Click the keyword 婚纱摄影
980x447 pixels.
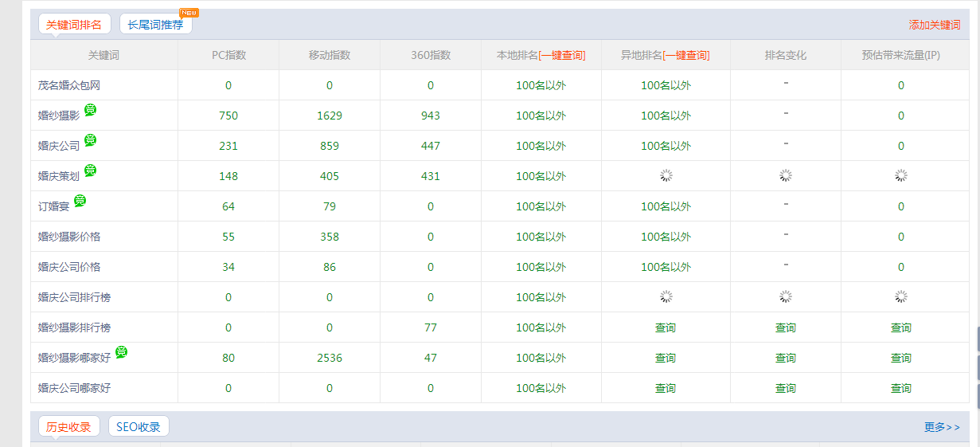click(59, 116)
